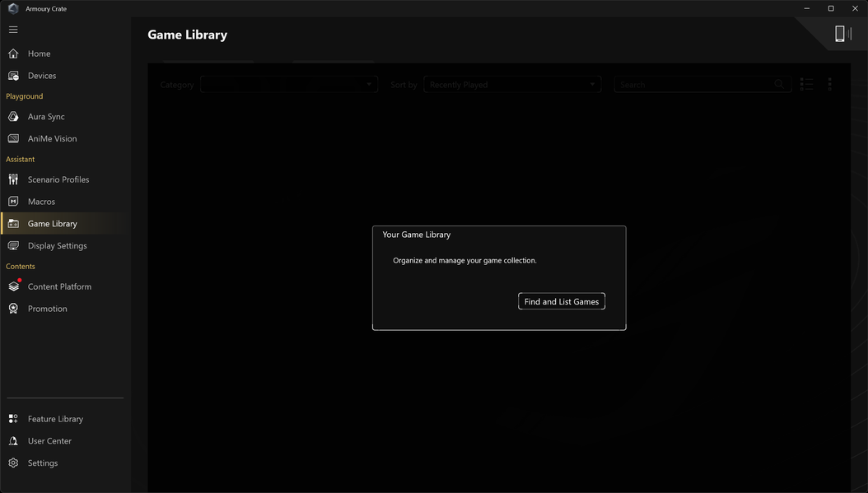Click the "Assistant" section label
Screen dimensions: 868x493
click(21, 160)
